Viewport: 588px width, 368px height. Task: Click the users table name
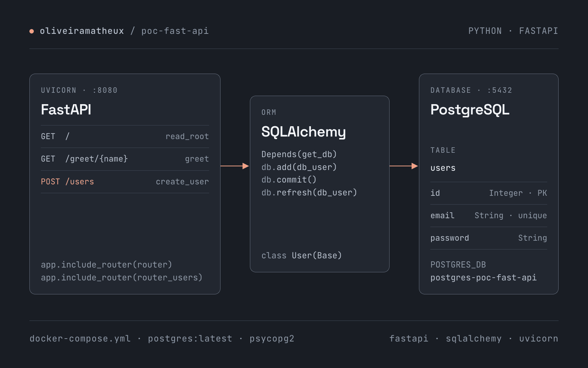point(443,168)
